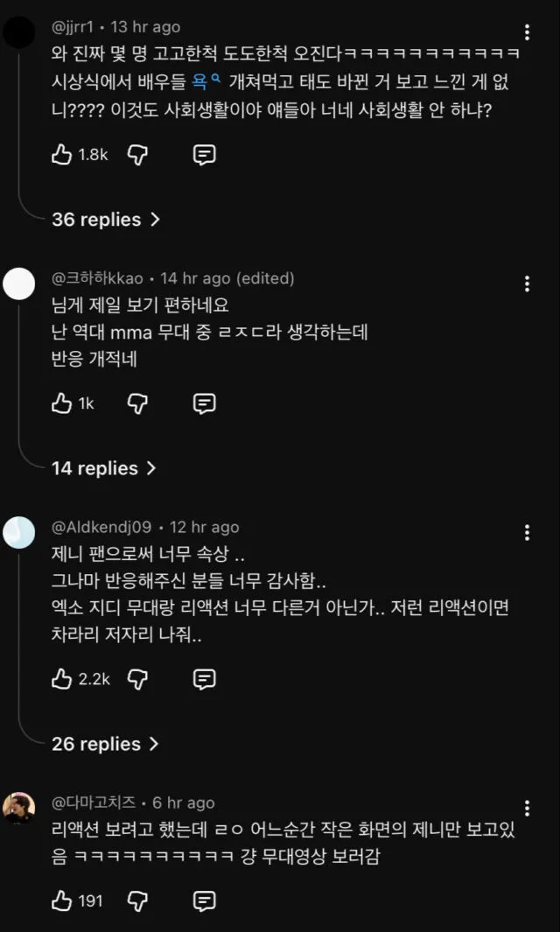This screenshot has width=560, height=932.
Task: Like the comment by @jjrr1
Action: tap(61, 155)
